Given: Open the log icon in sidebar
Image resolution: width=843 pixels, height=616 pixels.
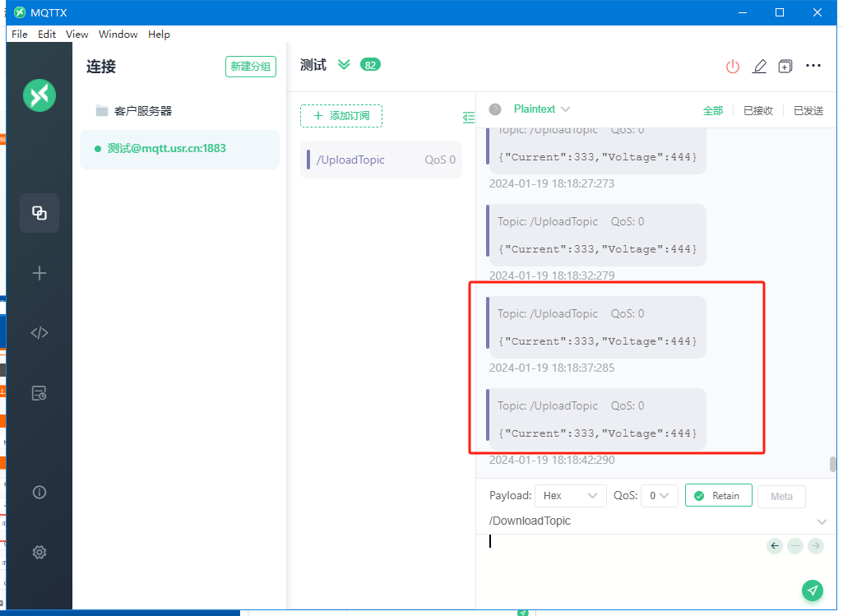Looking at the screenshot, I should [39, 393].
